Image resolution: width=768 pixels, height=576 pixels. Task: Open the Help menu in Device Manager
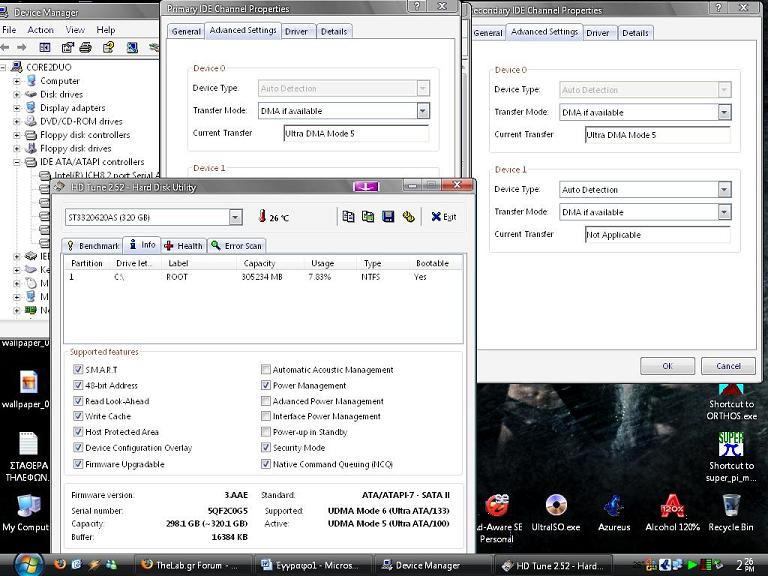[x=105, y=30]
